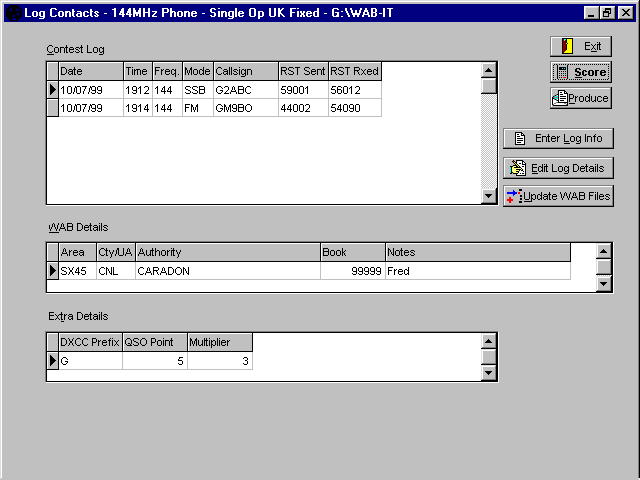
Task: Click the Freq. column header
Action: coord(167,71)
